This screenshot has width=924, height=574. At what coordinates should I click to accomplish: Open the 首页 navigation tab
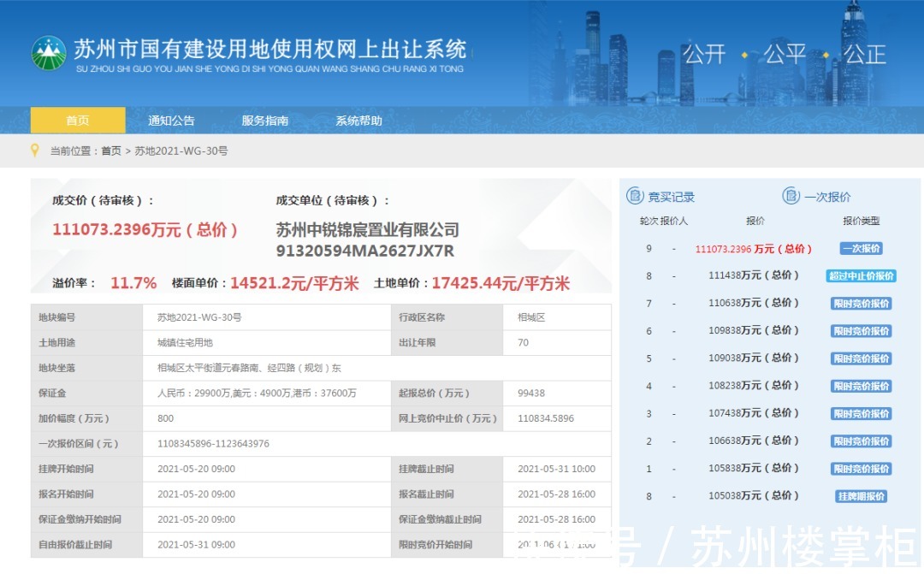click(78, 121)
